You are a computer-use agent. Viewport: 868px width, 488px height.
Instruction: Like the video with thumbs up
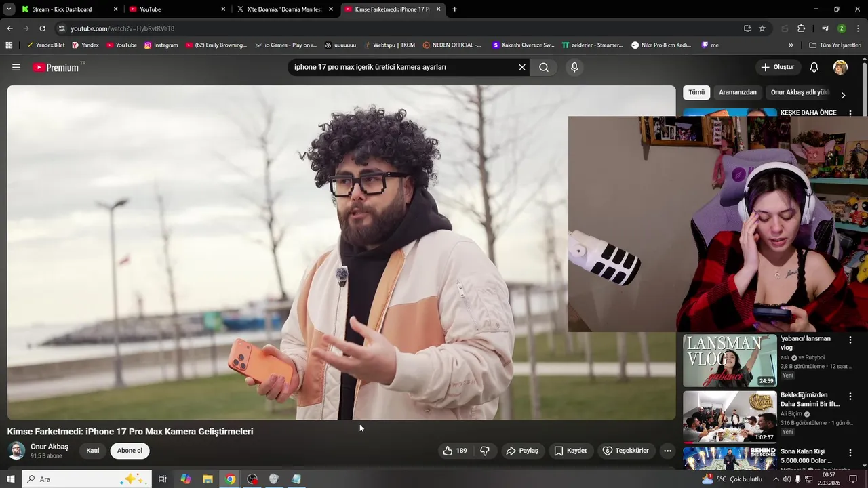click(x=455, y=451)
